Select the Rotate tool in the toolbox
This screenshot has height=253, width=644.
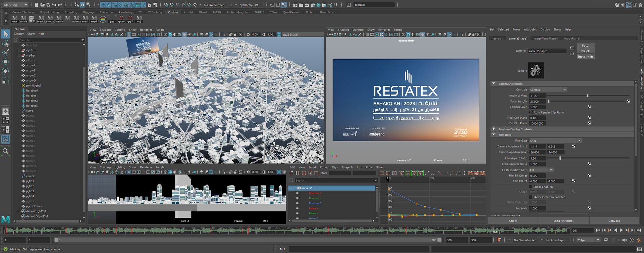(x=5, y=71)
